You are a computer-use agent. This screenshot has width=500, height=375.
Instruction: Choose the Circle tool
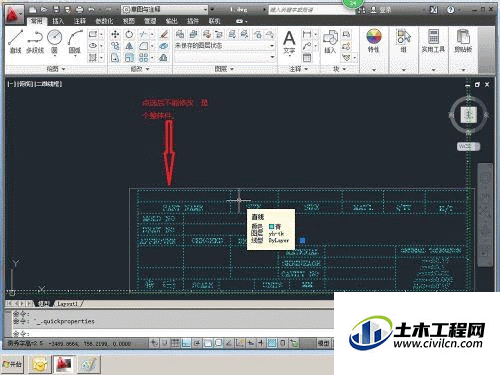(55, 42)
